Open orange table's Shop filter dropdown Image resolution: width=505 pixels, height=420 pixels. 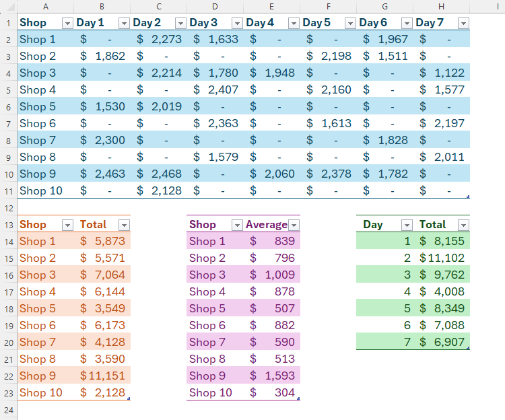coord(67,225)
